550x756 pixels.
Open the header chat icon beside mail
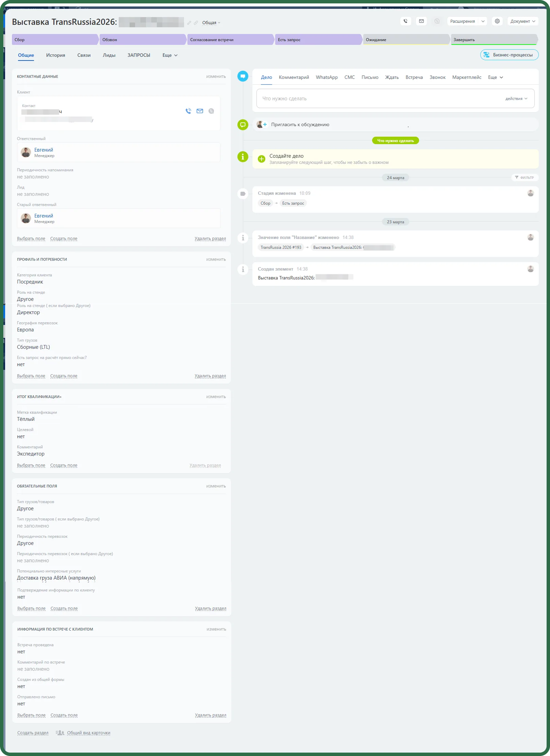click(437, 21)
